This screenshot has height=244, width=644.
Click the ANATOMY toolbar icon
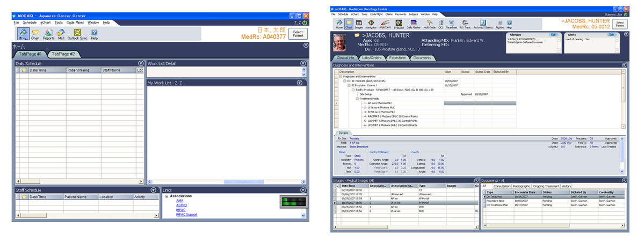pyautogui.click(x=385, y=23)
